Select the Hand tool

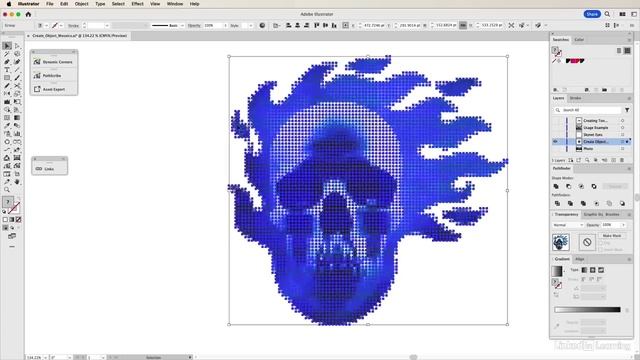17,182
